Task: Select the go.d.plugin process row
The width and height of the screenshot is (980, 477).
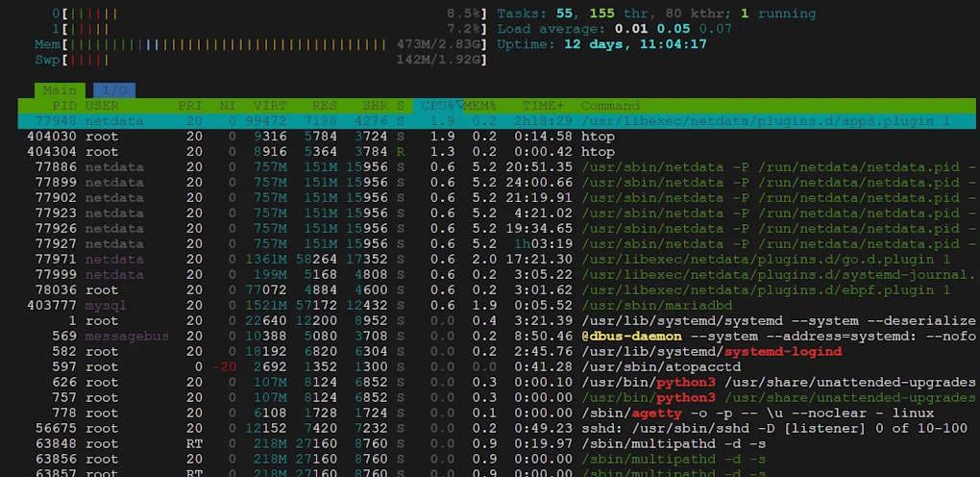Action: 497,259
